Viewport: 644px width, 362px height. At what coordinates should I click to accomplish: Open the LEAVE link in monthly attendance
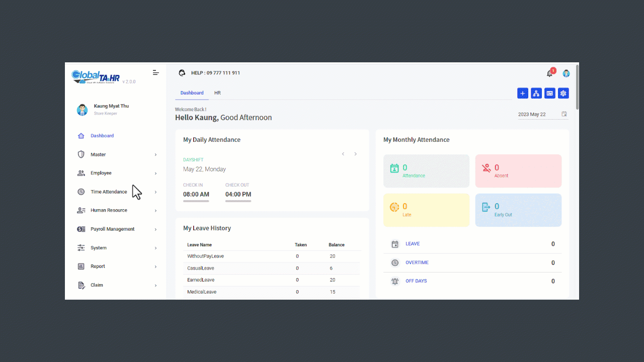click(413, 244)
